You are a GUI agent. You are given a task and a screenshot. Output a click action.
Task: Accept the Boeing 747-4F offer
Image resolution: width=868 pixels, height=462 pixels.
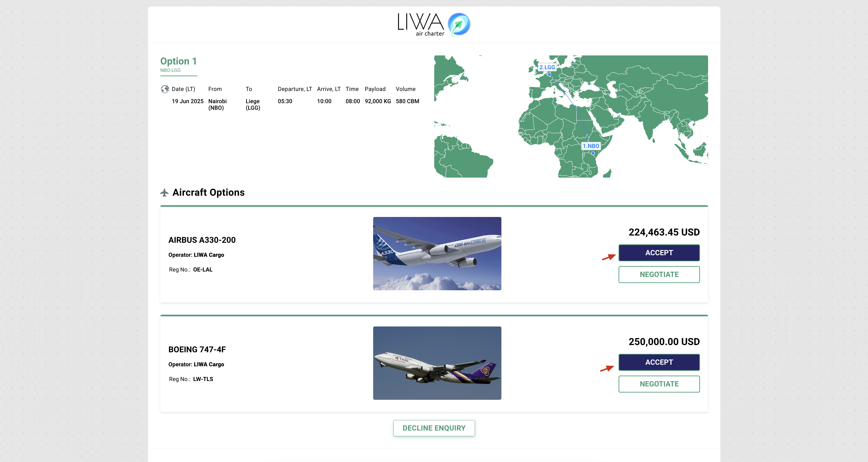tap(659, 362)
